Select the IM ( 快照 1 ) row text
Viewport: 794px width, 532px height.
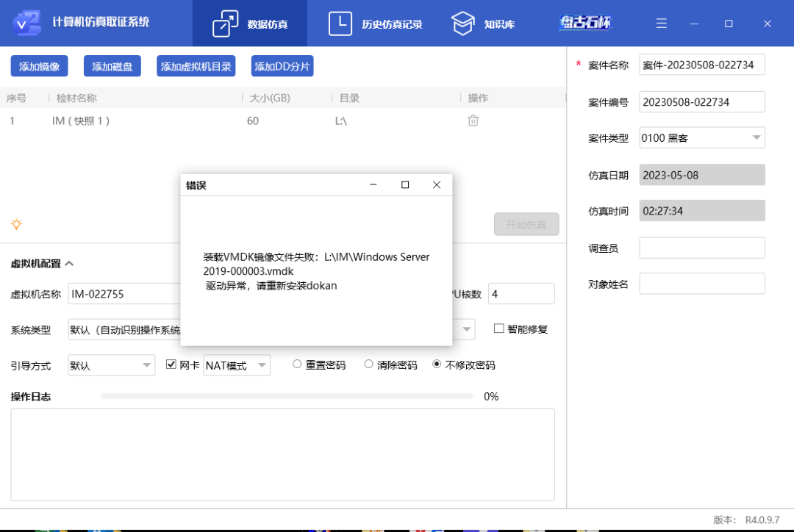click(x=81, y=121)
